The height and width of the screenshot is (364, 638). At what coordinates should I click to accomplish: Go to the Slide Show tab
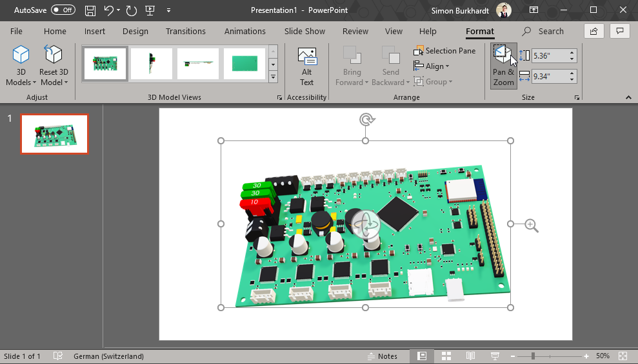click(304, 32)
